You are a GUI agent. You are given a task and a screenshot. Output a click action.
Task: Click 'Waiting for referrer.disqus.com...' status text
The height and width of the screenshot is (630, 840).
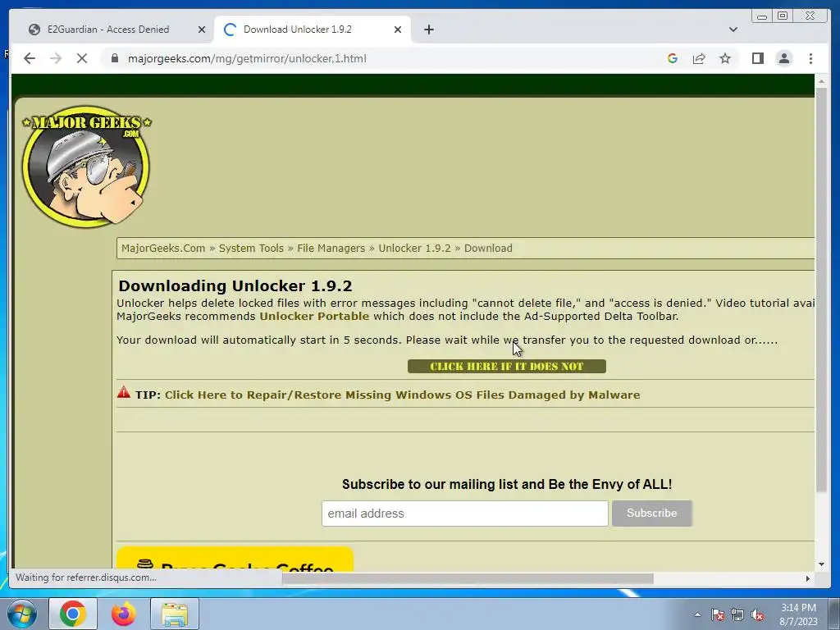(x=85, y=577)
